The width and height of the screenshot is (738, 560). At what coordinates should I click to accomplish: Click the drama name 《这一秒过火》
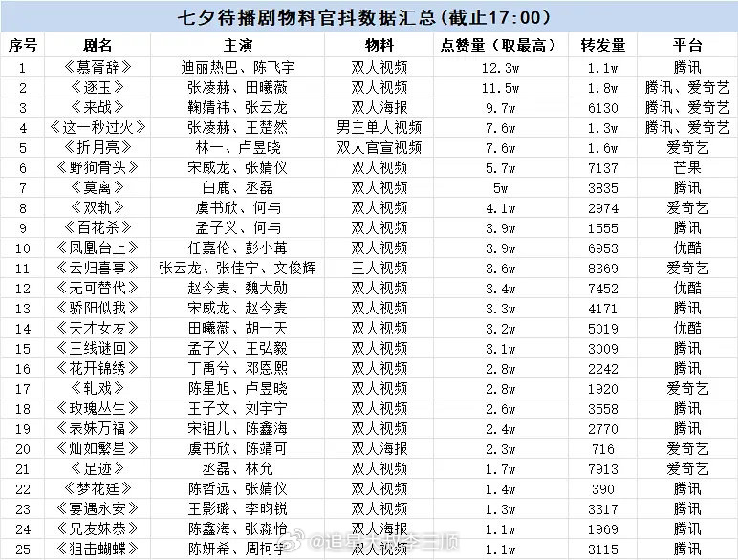tap(98, 127)
